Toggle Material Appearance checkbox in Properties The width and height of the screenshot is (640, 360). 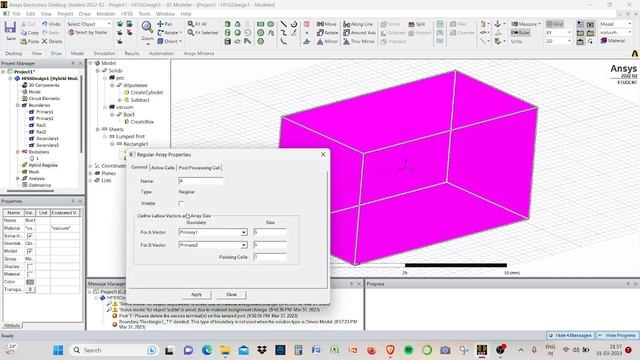click(30, 274)
